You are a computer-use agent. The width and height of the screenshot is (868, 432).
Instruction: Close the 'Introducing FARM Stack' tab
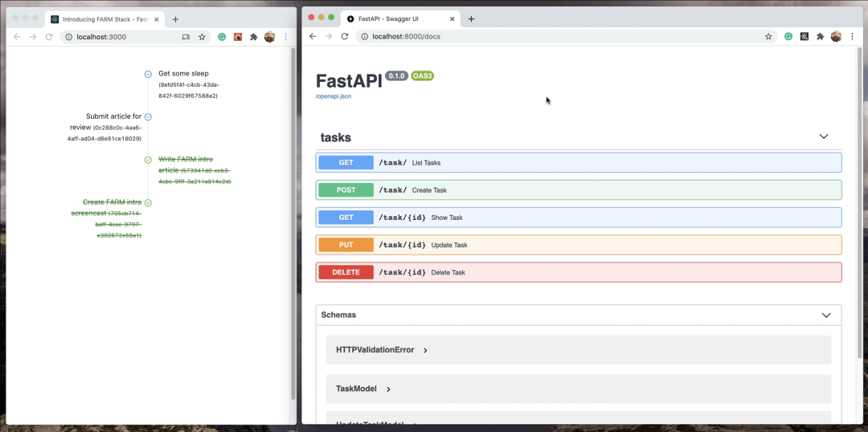(x=157, y=18)
